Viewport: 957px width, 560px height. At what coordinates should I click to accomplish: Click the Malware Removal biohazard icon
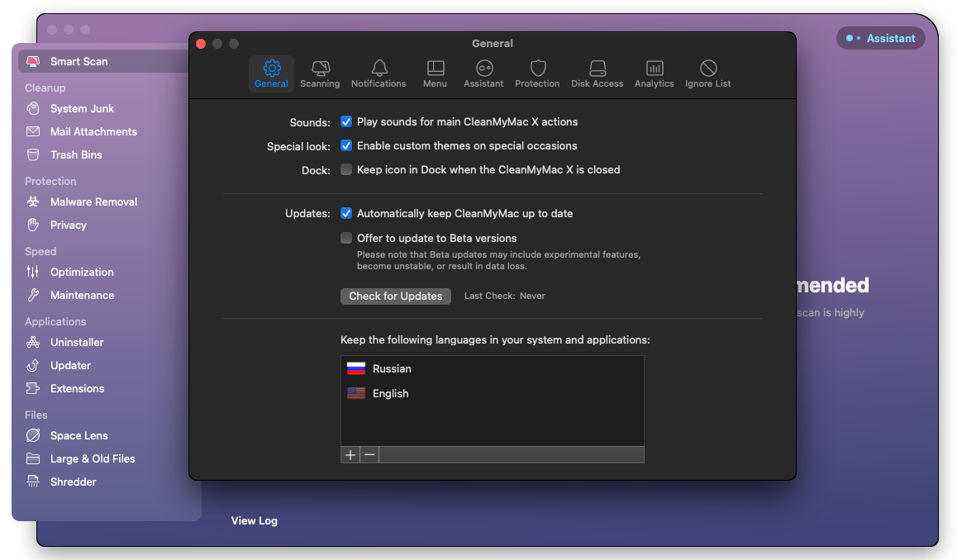(x=33, y=202)
